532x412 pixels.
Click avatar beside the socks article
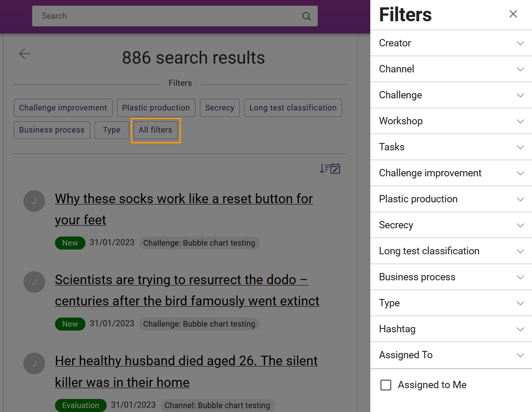[34, 201]
